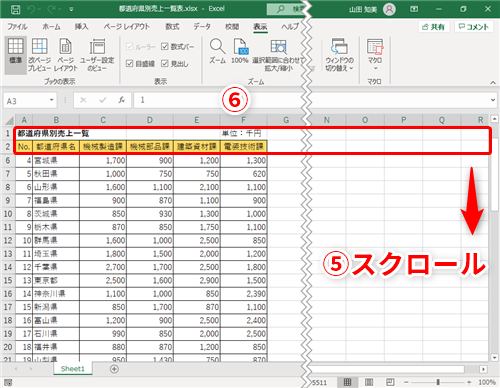Viewport: 500px width, 388px height.
Task: Open the マクロ dropdown button
Action: [375, 55]
